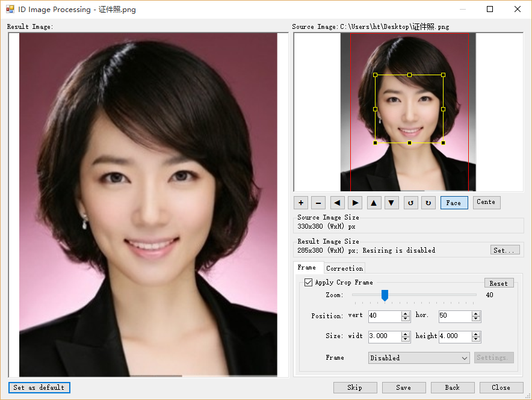
Task: Click the Set as default button
Action: coord(39,387)
